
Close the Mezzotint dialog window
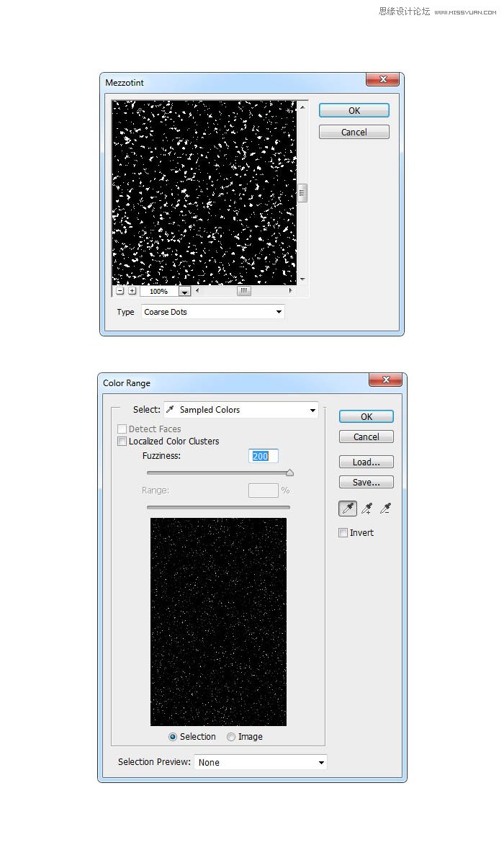point(382,80)
